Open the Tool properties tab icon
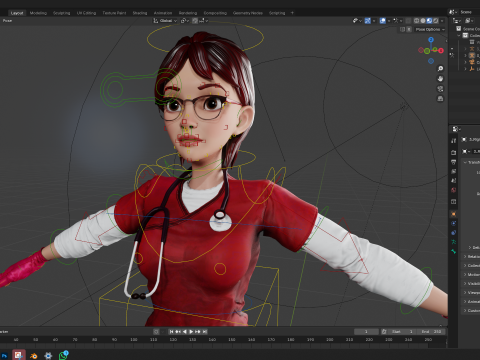 pos(453,141)
